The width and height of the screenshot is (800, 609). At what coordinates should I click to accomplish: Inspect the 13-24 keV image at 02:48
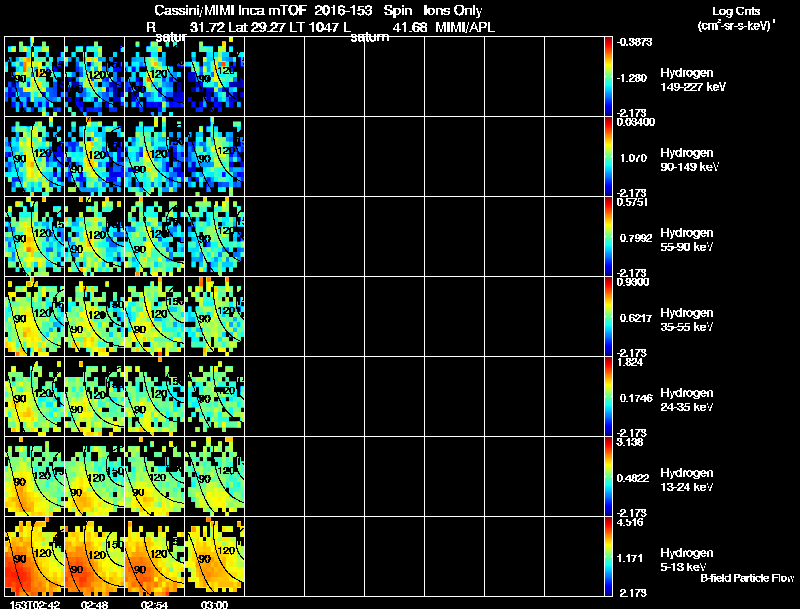(x=94, y=477)
